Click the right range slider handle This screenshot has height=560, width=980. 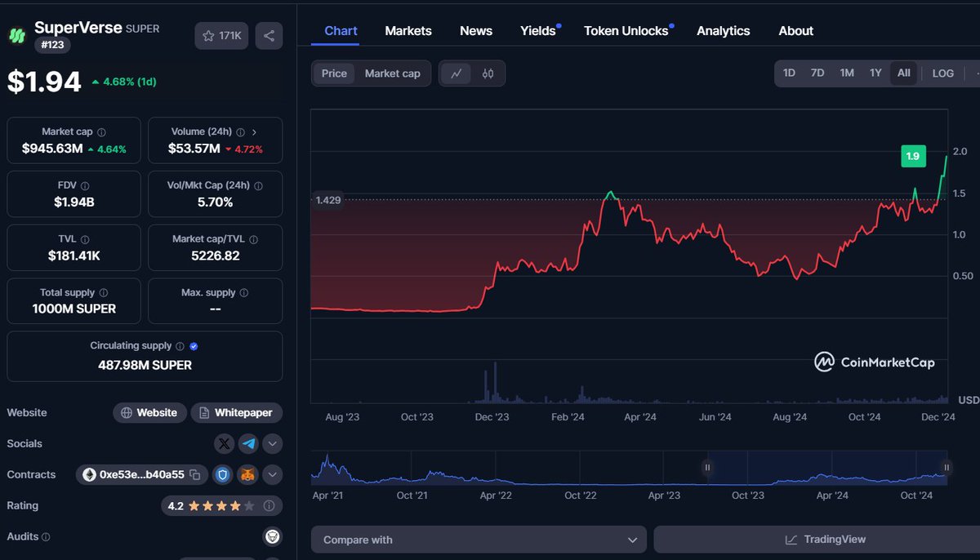tap(947, 468)
